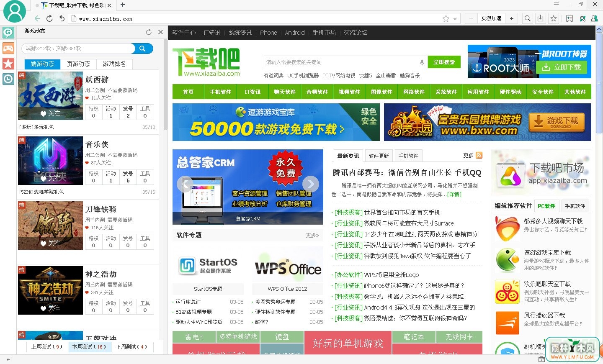The image size is (603, 364).
Task: Refresh the 游戏动态 panel
Action: [149, 32]
